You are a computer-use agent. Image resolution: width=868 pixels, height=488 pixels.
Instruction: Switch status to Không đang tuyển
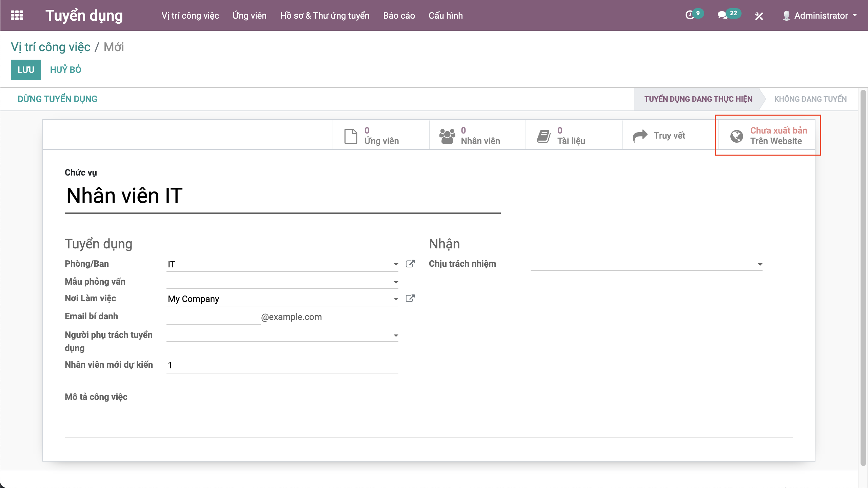(810, 99)
